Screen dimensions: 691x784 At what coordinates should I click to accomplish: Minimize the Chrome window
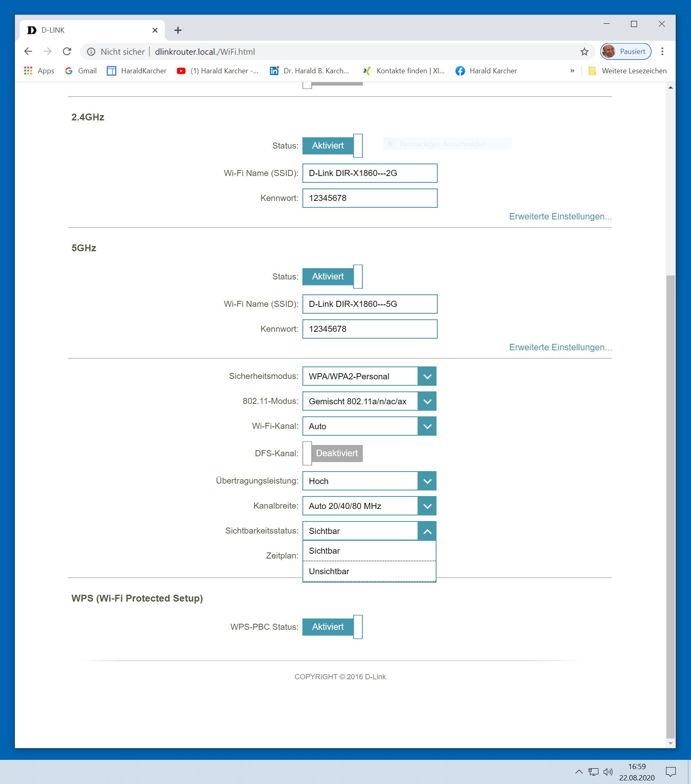tap(607, 24)
